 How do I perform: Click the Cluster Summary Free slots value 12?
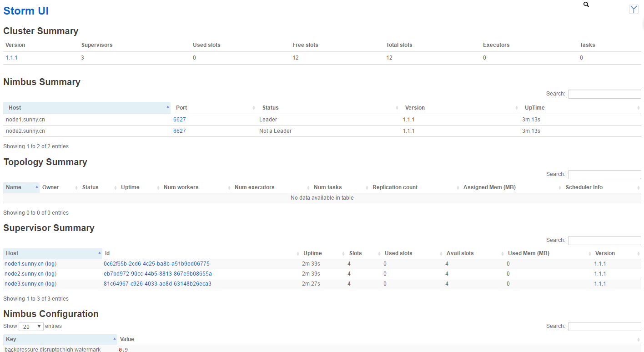click(296, 58)
